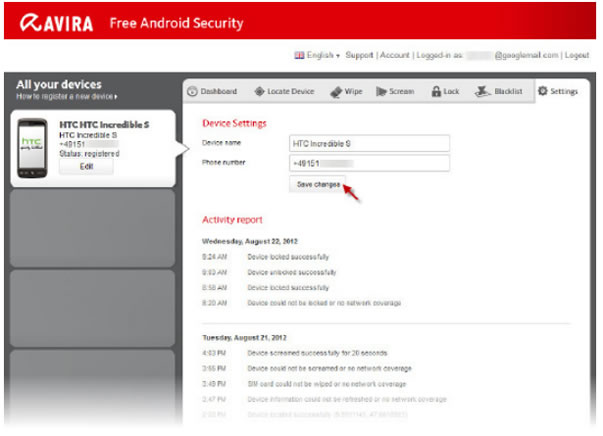Click the Locate Device crosshair icon

coord(260,92)
